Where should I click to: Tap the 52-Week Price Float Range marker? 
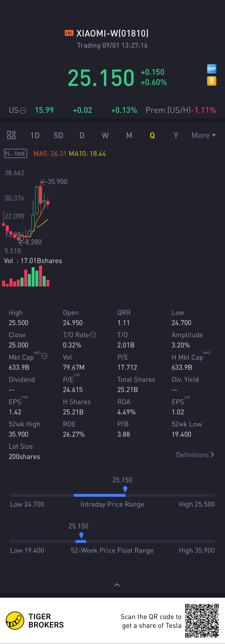[x=81, y=535]
